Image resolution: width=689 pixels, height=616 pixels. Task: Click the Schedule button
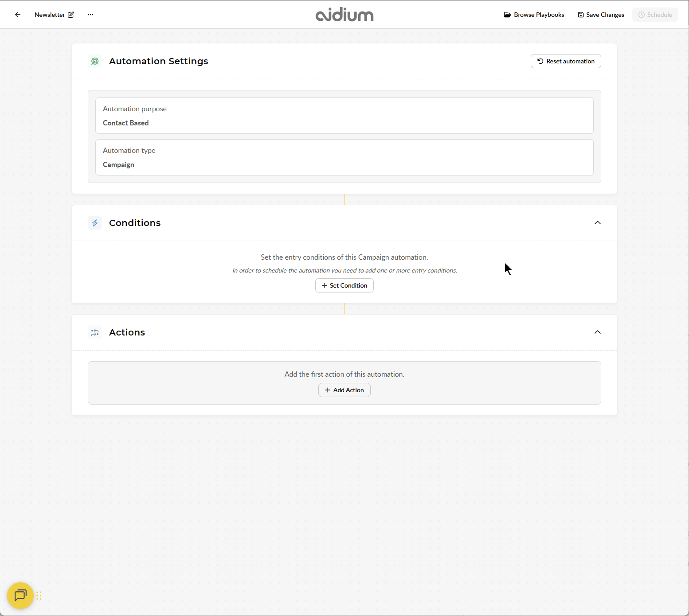[655, 15]
